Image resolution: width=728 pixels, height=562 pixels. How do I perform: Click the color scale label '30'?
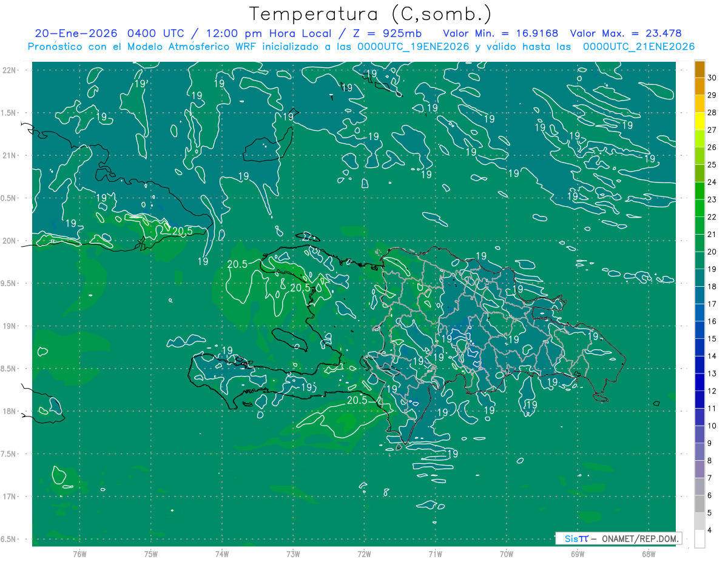(712, 78)
